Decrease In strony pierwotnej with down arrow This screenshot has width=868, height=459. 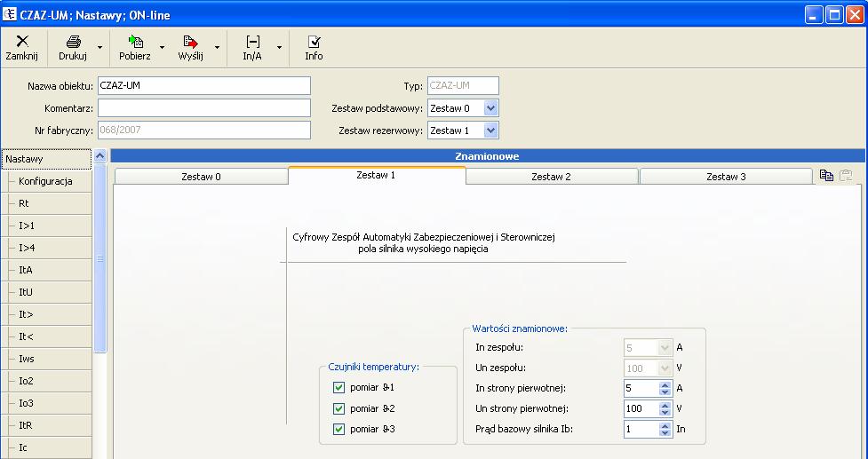[x=665, y=392]
